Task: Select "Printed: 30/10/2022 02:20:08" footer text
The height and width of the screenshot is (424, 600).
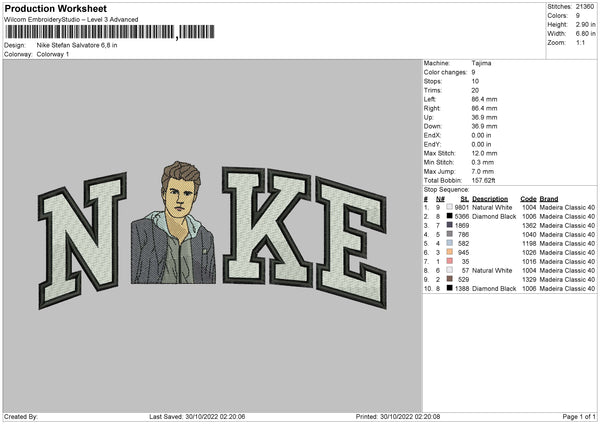Action: (398, 416)
